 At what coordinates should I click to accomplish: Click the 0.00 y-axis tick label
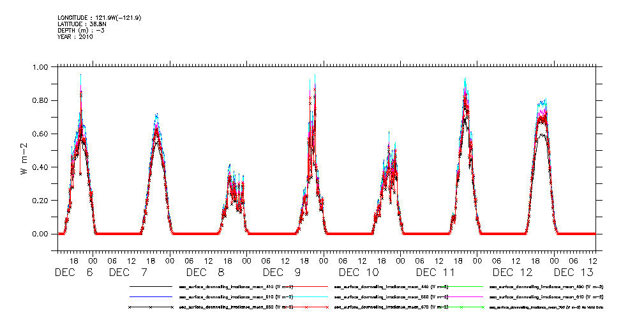[41, 234]
